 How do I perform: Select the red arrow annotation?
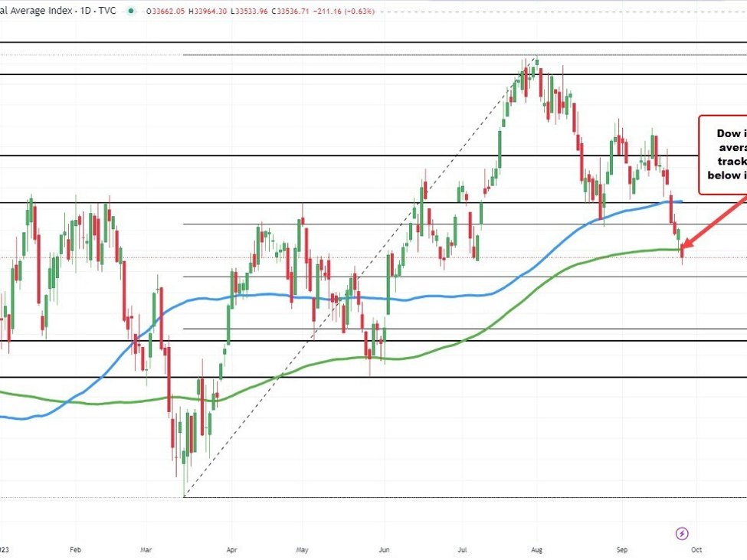(716, 221)
